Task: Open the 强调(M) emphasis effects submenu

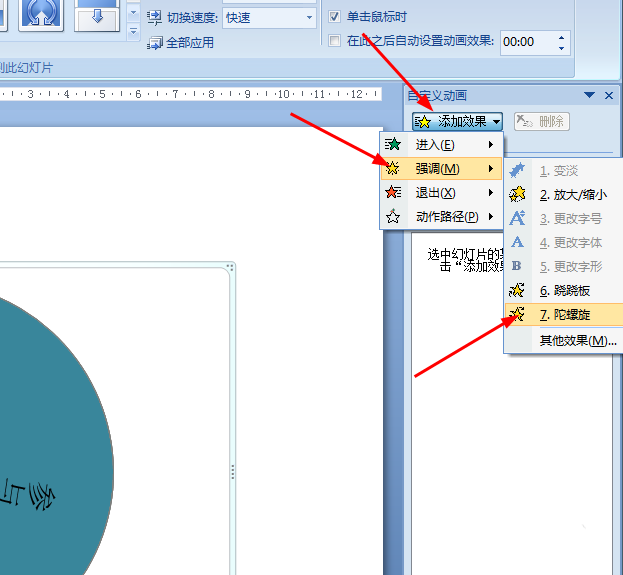Action: coord(441,168)
